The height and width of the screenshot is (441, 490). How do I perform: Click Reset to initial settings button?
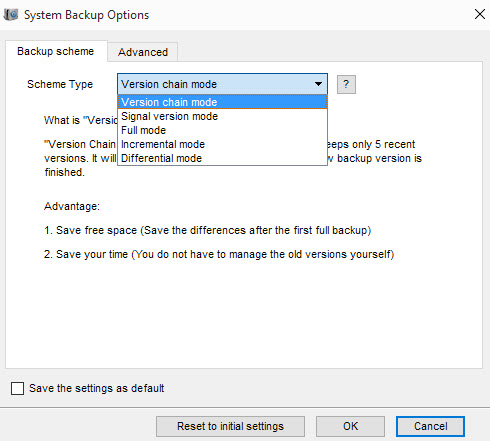coord(230,426)
